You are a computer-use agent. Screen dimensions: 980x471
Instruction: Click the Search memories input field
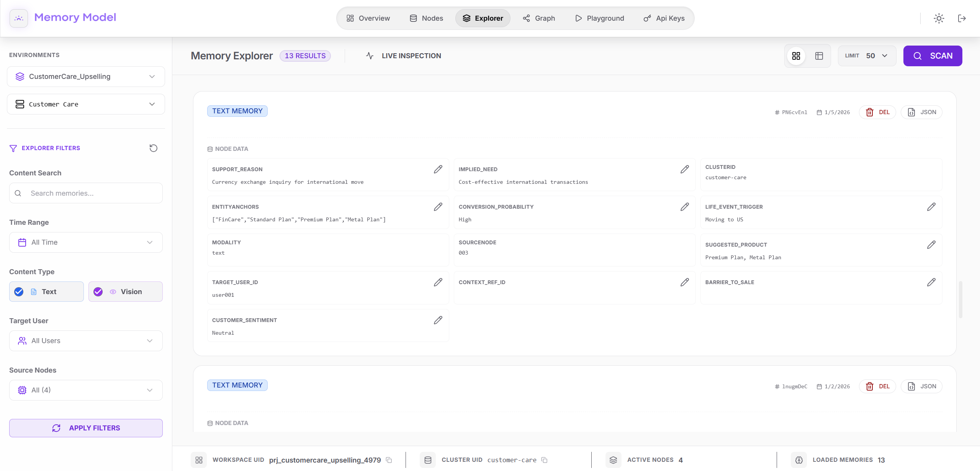(92, 193)
